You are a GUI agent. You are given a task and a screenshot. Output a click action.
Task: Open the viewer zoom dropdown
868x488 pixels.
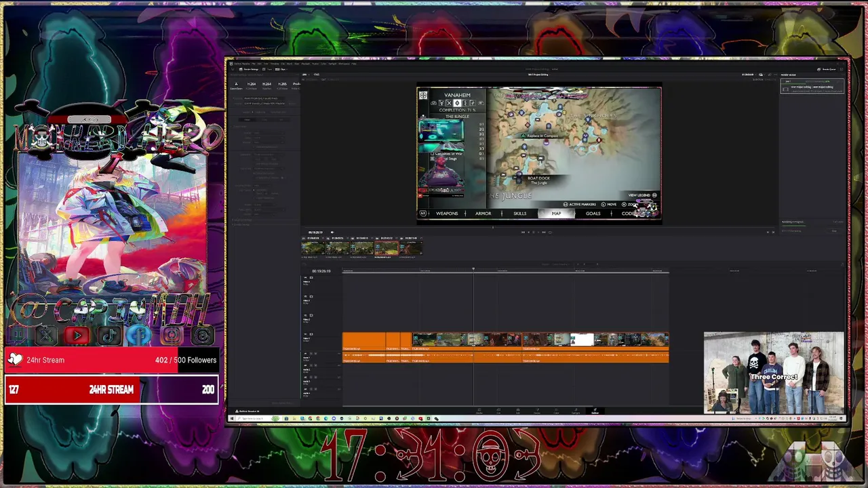tap(306, 75)
